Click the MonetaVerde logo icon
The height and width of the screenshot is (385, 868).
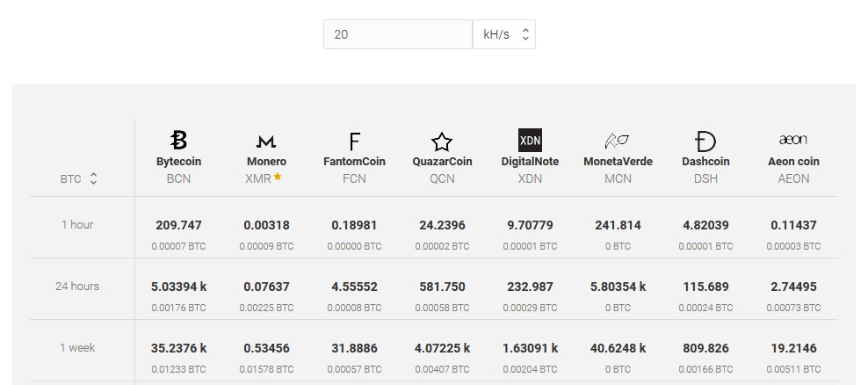618,142
